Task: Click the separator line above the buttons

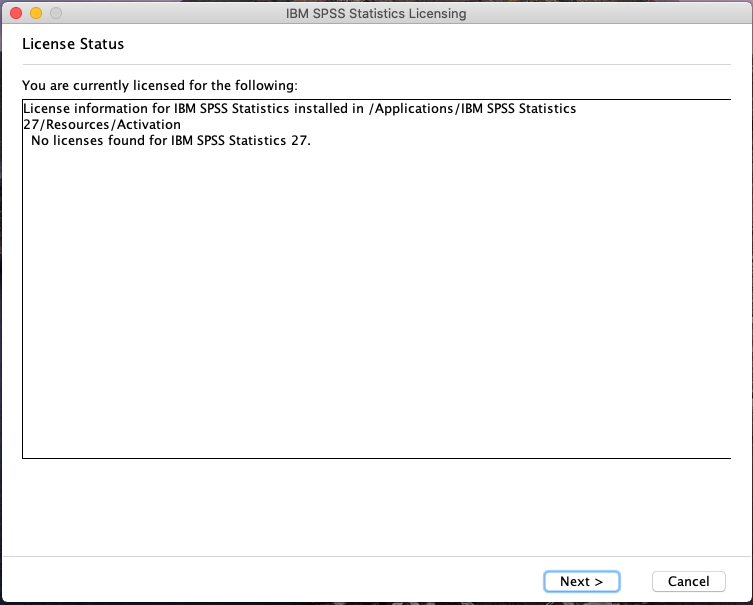Action: tap(376, 556)
